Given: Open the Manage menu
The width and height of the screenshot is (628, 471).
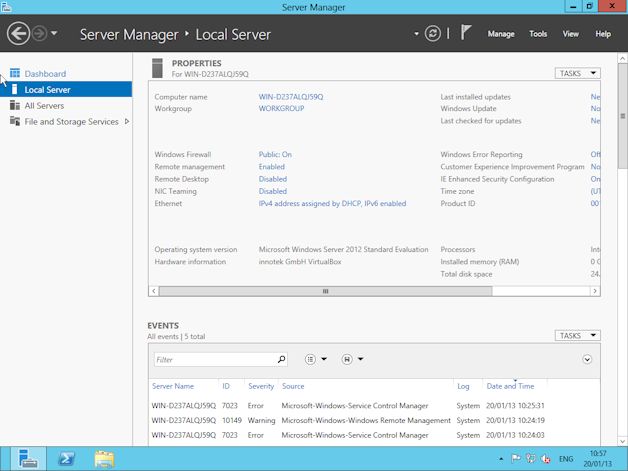Looking at the screenshot, I should [501, 34].
